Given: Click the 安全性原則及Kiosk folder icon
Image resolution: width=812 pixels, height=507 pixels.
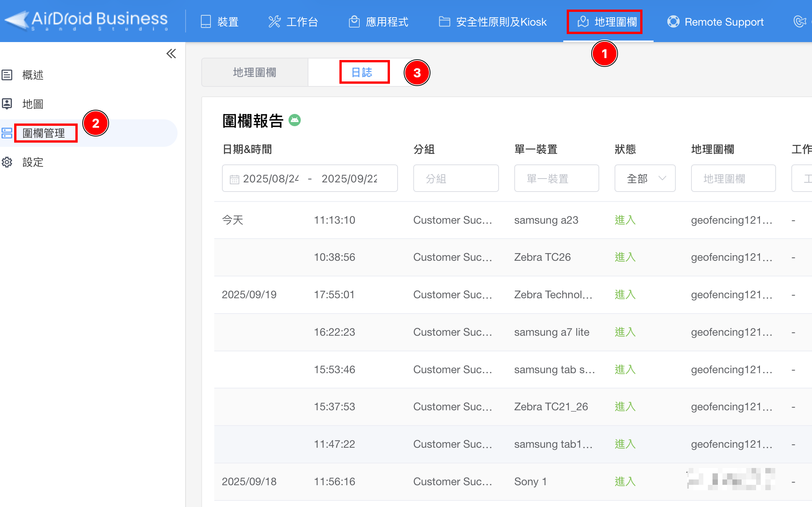Looking at the screenshot, I should pos(444,22).
